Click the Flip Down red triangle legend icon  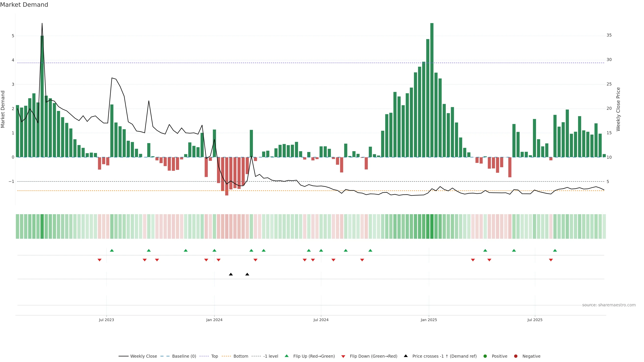coord(343,356)
